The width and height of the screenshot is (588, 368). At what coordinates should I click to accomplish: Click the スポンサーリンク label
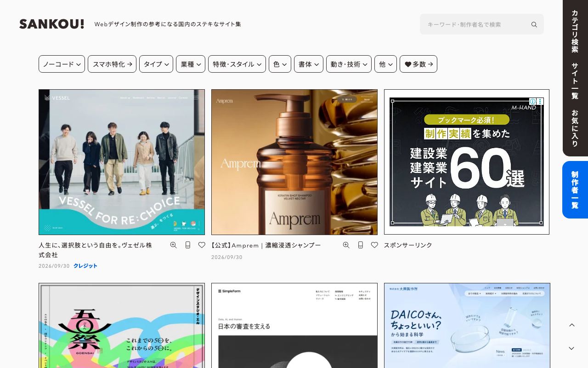[408, 245]
